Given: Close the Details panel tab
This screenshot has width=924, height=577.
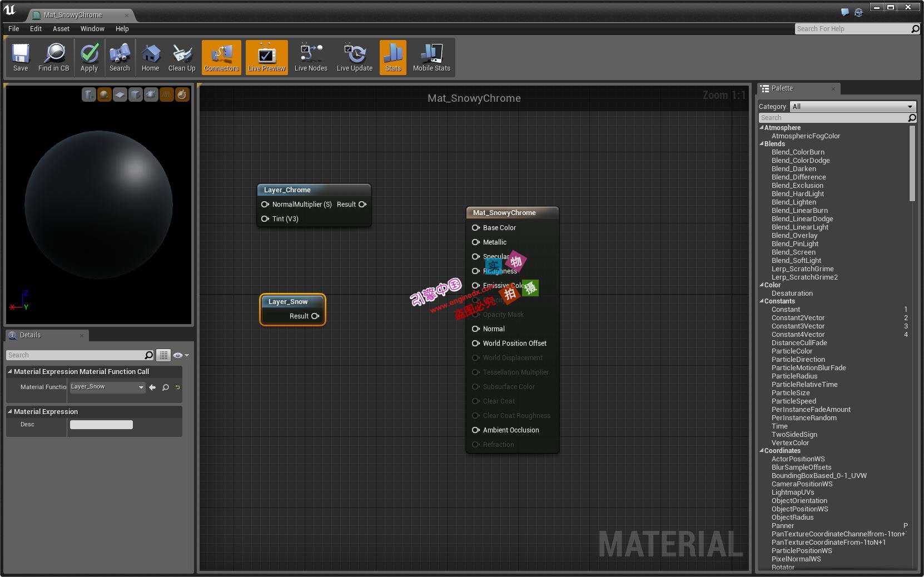Looking at the screenshot, I should pos(82,335).
